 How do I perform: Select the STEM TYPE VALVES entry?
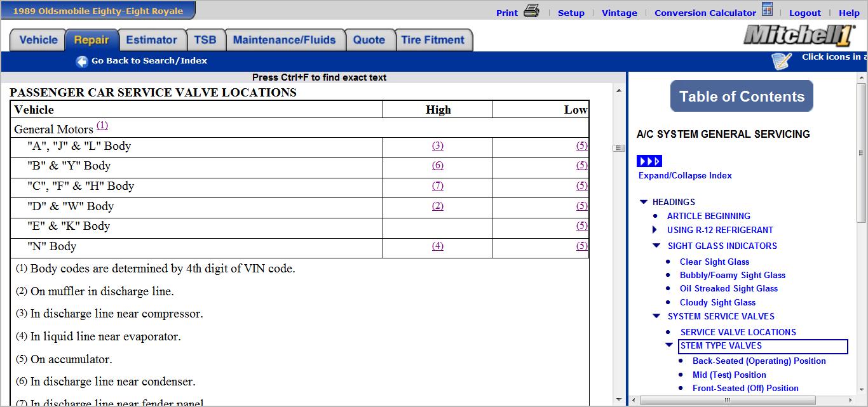[721, 345]
